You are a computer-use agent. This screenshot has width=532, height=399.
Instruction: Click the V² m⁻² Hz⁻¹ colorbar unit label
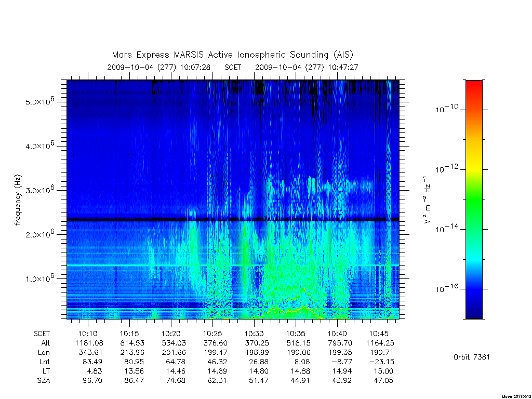click(x=427, y=200)
